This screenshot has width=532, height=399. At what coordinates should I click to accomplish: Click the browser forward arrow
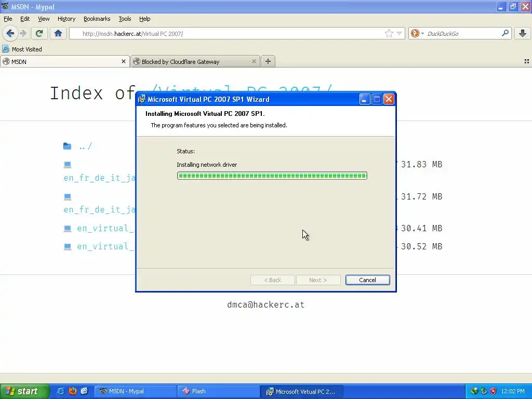pos(23,33)
